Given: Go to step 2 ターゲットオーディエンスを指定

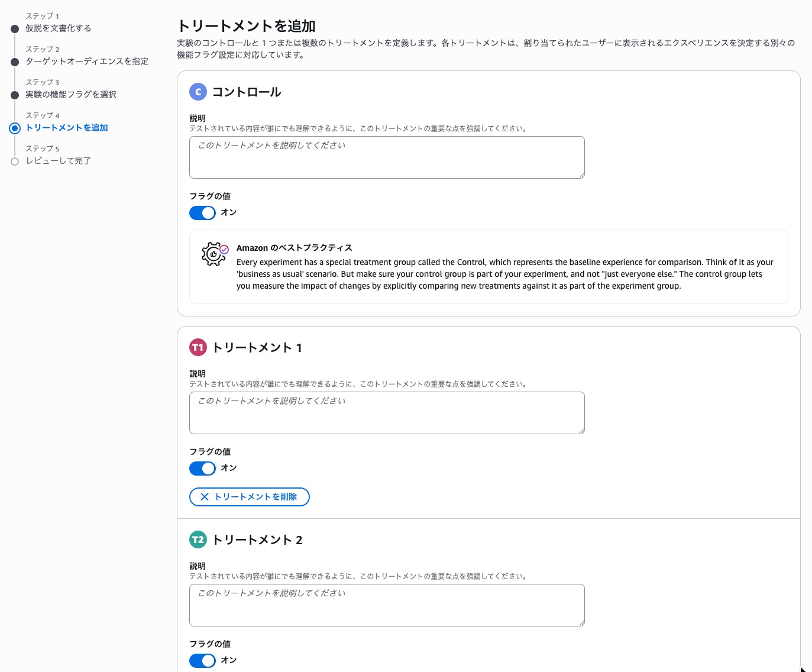Looking at the screenshot, I should 87,62.
